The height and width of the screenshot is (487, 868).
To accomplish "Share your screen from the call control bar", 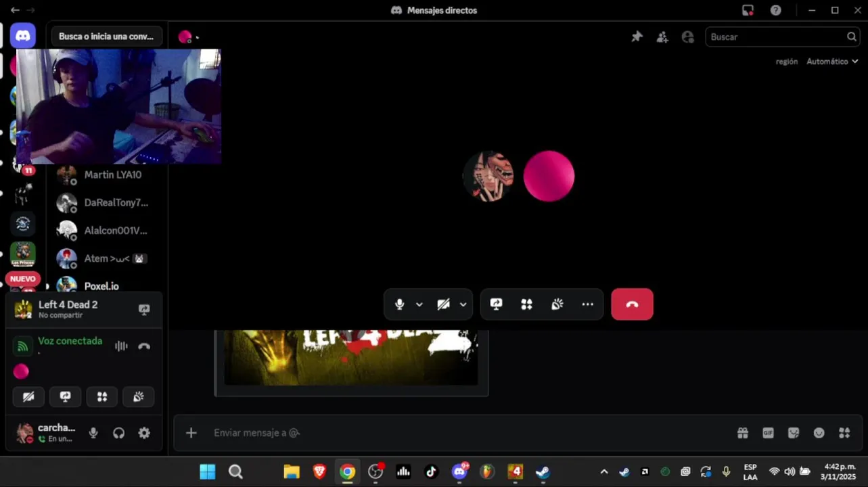I will [x=497, y=304].
